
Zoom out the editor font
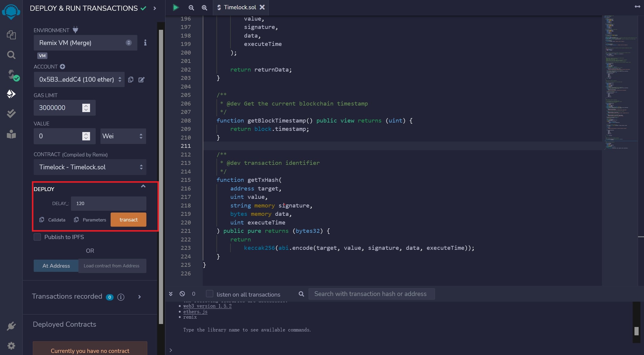191,8
